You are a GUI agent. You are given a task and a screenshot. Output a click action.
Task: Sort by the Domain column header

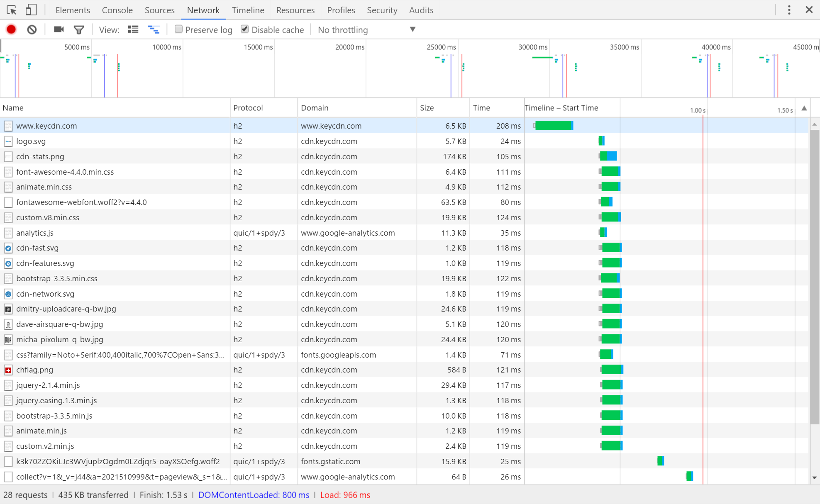357,108
